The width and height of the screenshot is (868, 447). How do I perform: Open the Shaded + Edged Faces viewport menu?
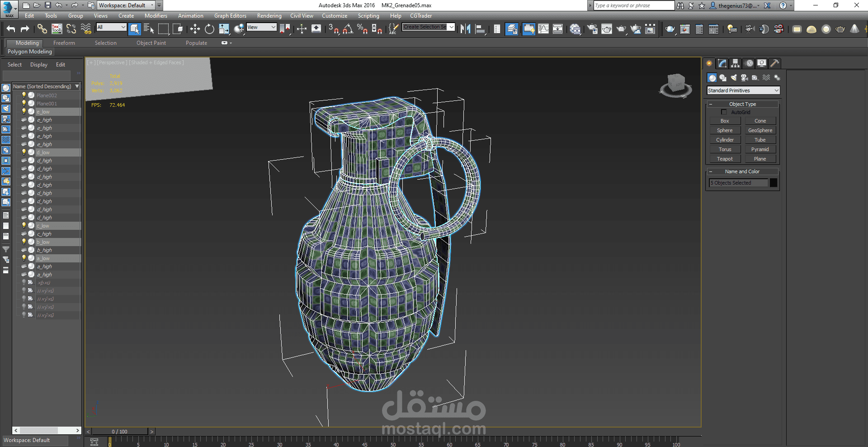pyautogui.click(x=156, y=63)
